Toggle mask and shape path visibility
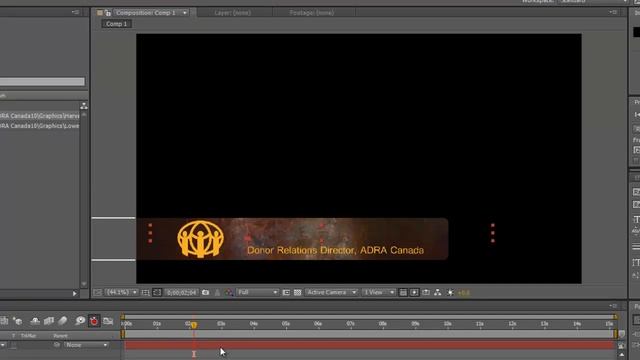 (x=157, y=293)
